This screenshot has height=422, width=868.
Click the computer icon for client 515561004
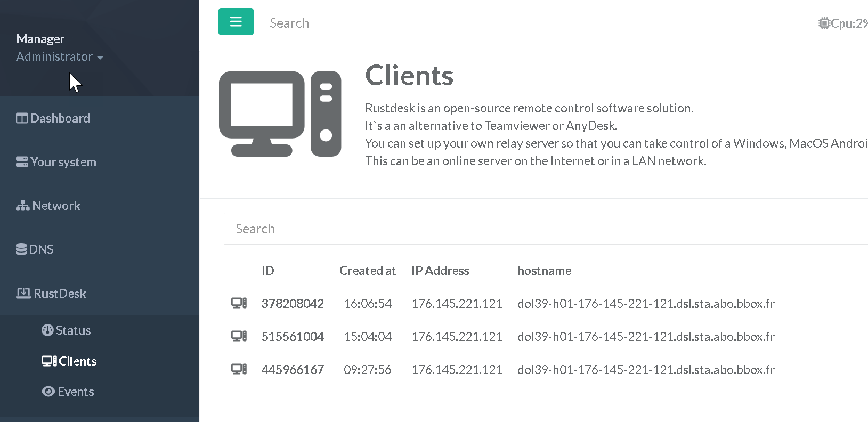click(239, 337)
